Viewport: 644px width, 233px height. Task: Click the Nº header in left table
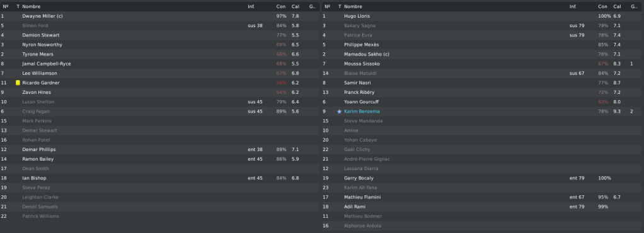tap(5, 6)
